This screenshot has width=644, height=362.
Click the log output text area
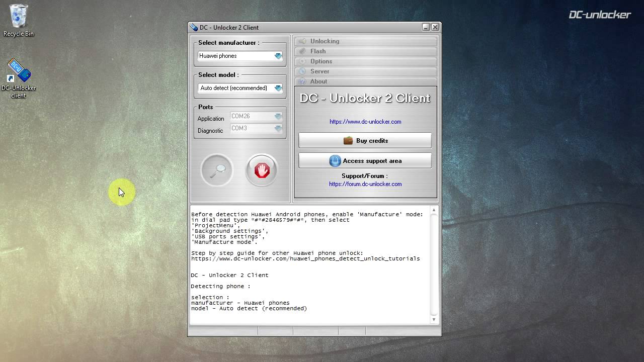[310, 265]
